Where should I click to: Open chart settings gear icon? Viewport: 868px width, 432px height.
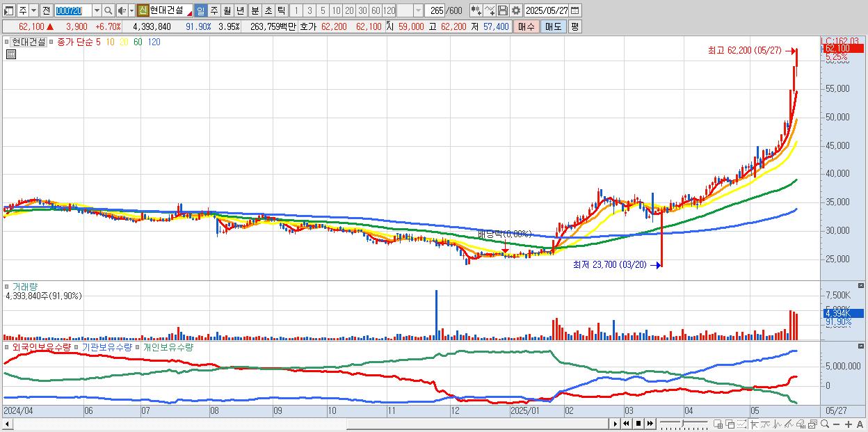tap(515, 10)
